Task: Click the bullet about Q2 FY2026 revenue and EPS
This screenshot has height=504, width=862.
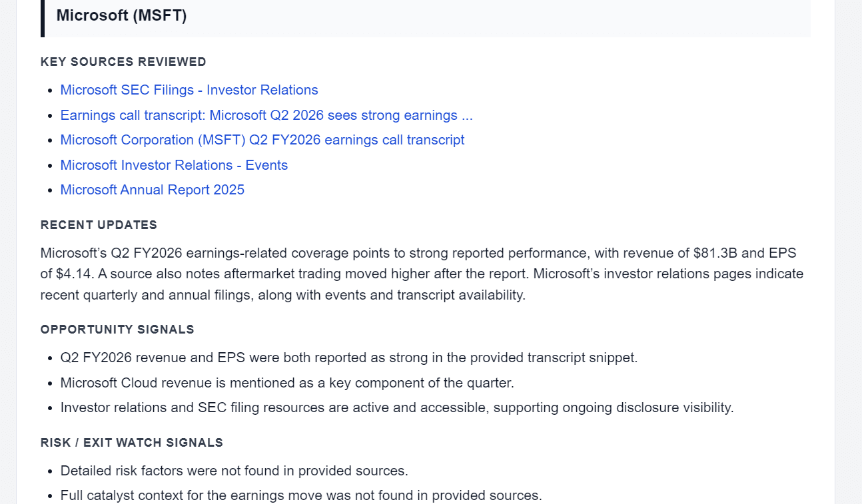Action: (349, 358)
